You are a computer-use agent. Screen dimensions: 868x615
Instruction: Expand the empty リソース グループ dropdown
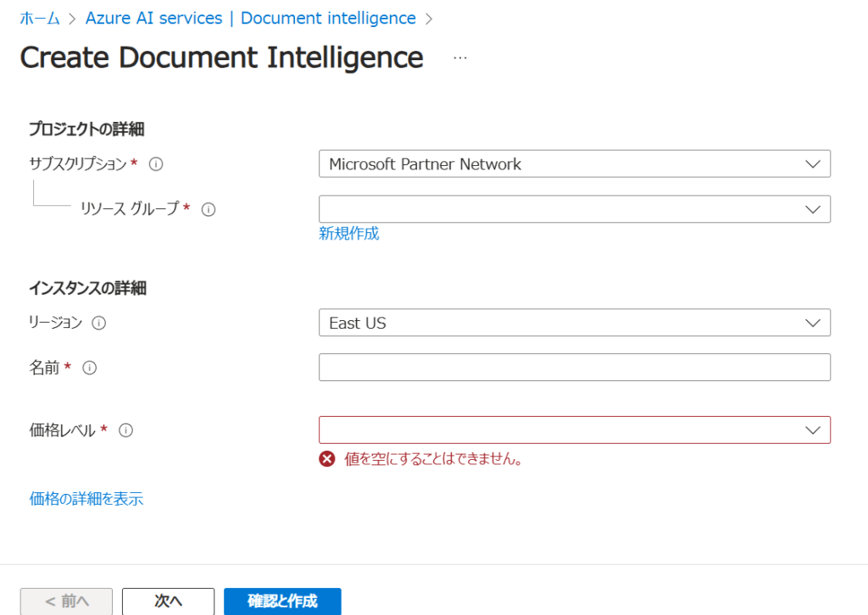(x=574, y=209)
